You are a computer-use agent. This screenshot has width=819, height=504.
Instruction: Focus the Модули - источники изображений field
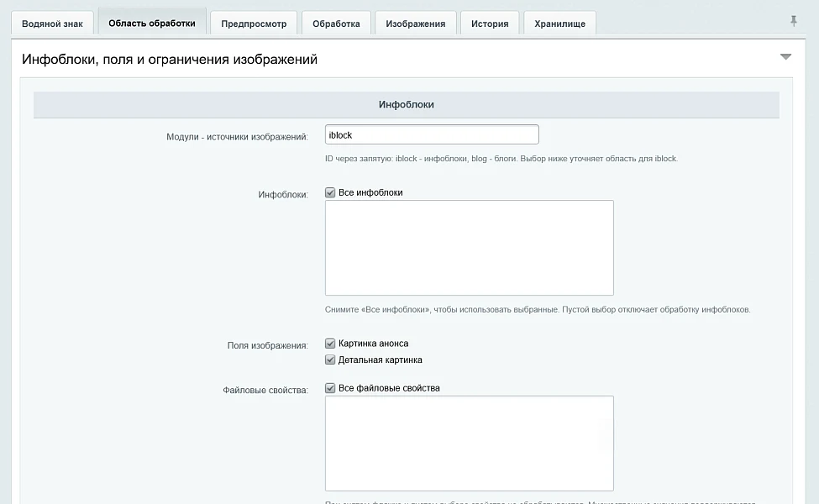tap(432, 134)
